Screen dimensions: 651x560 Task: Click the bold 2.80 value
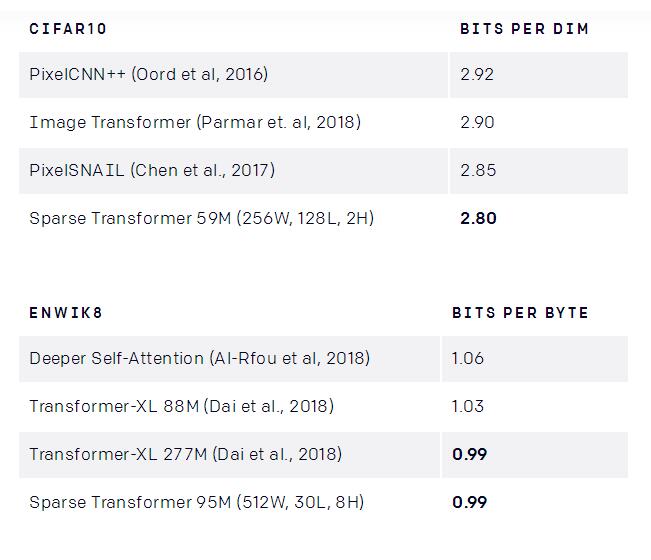pyautogui.click(x=478, y=218)
